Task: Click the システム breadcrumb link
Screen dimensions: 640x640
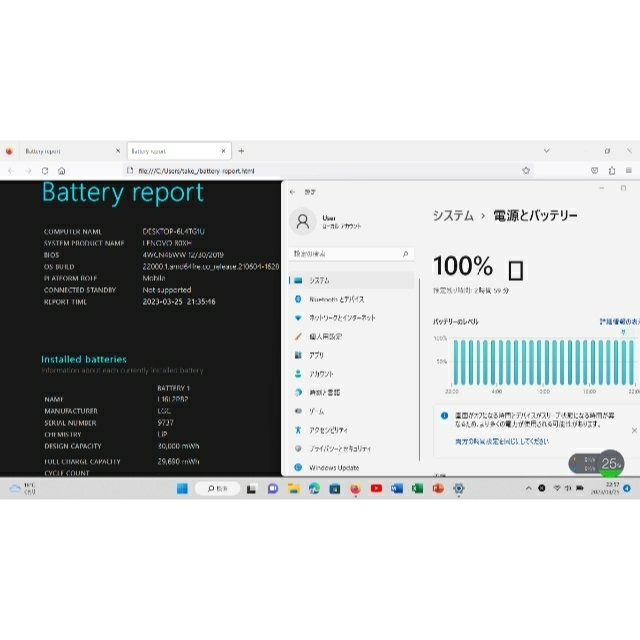Action: [453, 216]
